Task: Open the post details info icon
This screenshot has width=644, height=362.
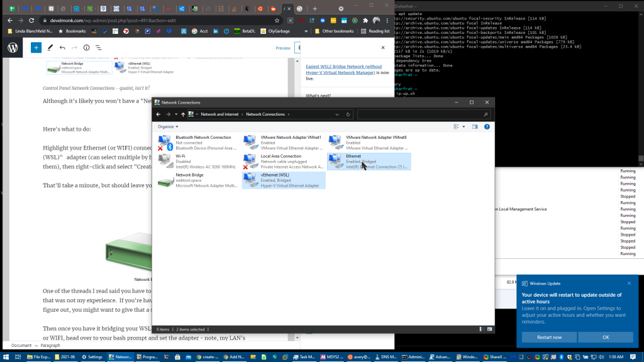Action: (x=86, y=48)
